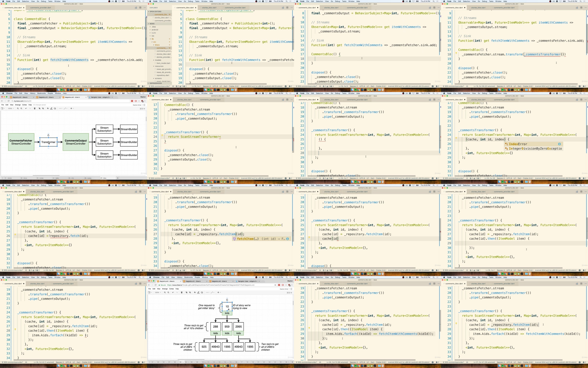Delete trash icon in Transformer diagram toolbar
Screen dimensions: 588x368
pyautogui.click(x=35, y=109)
